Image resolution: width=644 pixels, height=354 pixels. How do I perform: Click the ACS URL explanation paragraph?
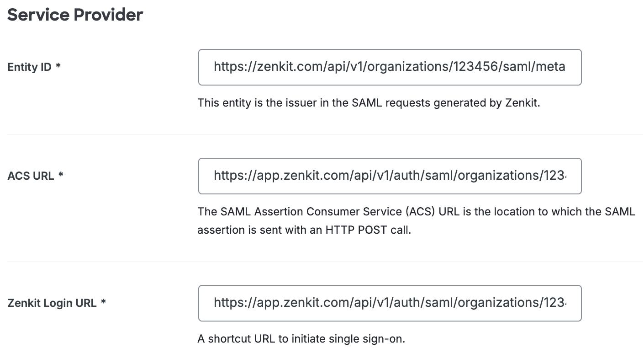pos(416,220)
